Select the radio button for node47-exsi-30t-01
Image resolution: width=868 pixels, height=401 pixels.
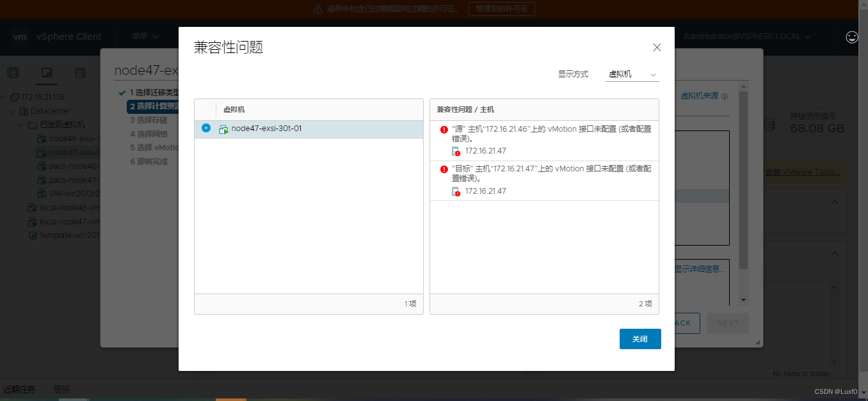coord(206,128)
